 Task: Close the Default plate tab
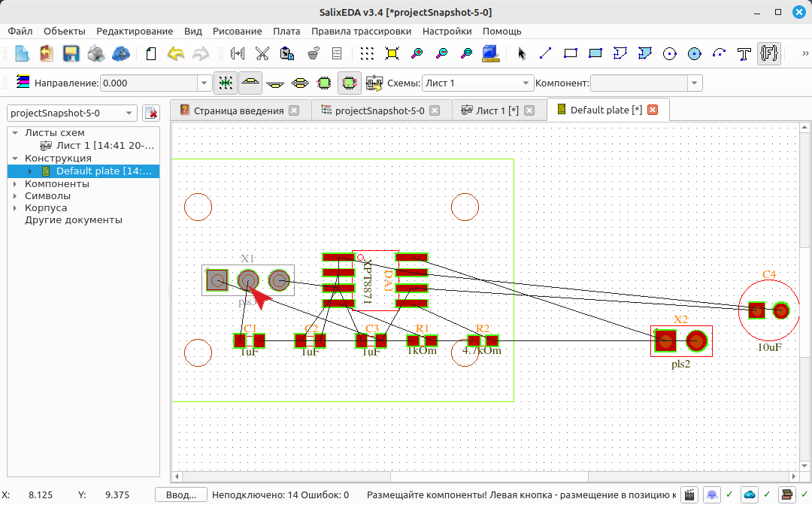[x=653, y=110]
